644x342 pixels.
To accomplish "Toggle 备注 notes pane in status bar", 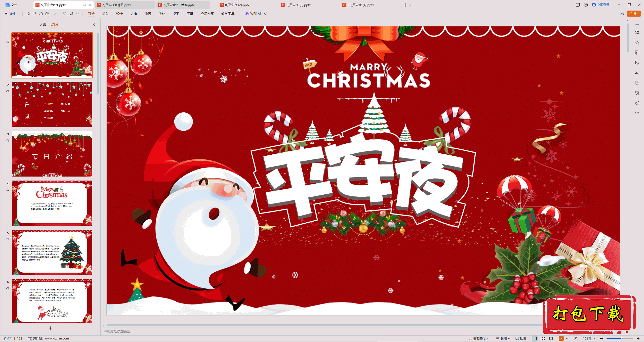I will (x=503, y=338).
